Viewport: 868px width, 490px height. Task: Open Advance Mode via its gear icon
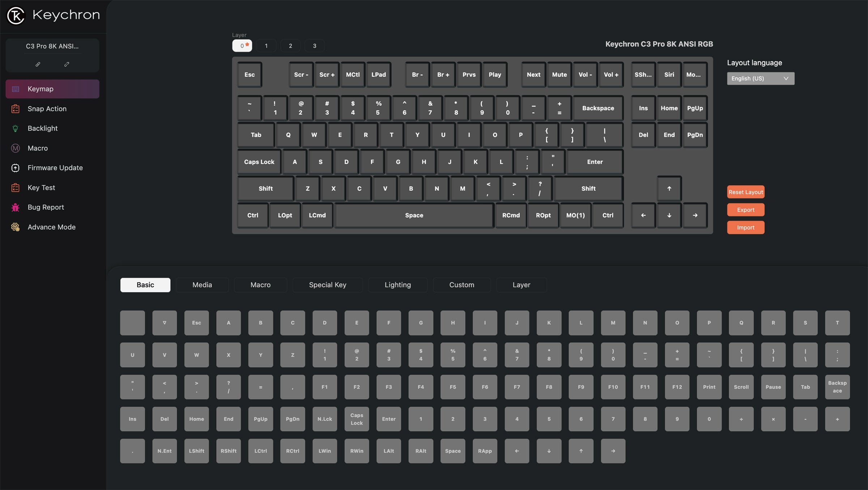tap(15, 227)
